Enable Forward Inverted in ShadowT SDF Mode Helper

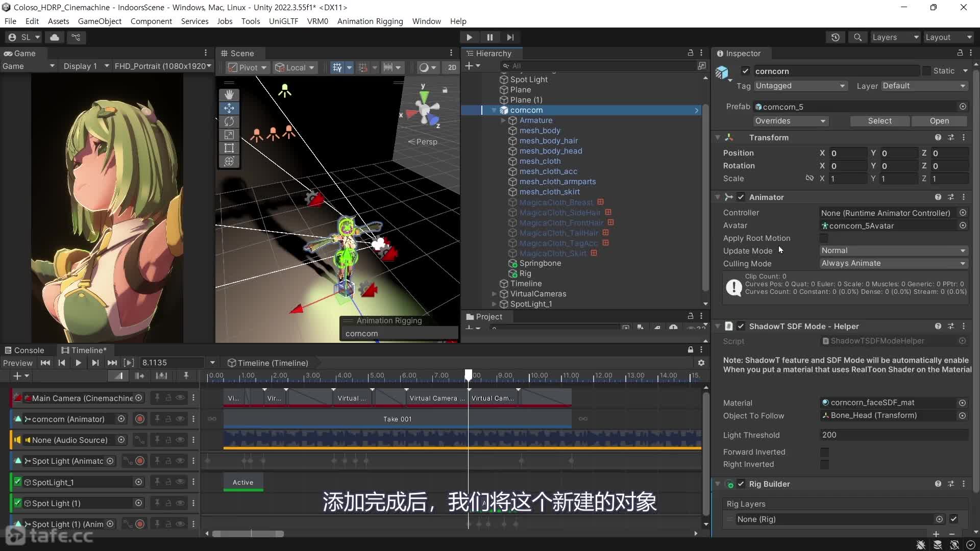825,452
